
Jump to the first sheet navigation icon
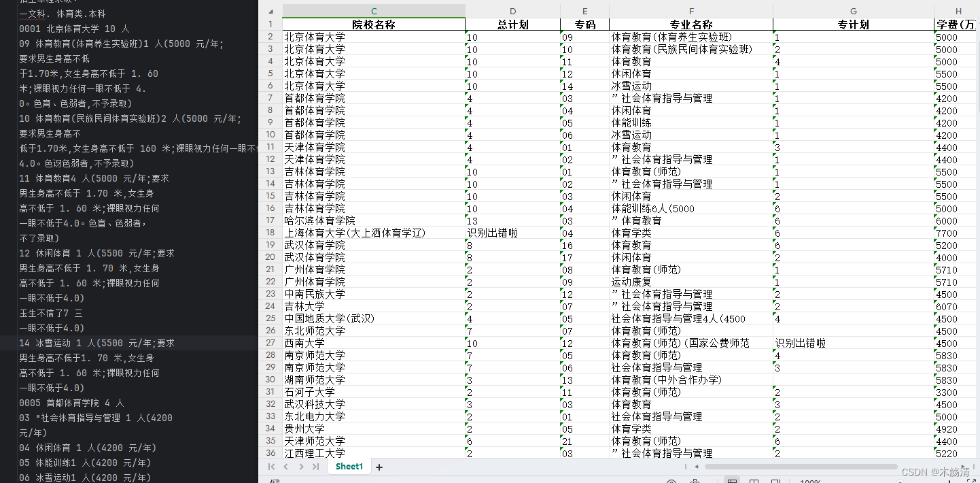(x=271, y=467)
